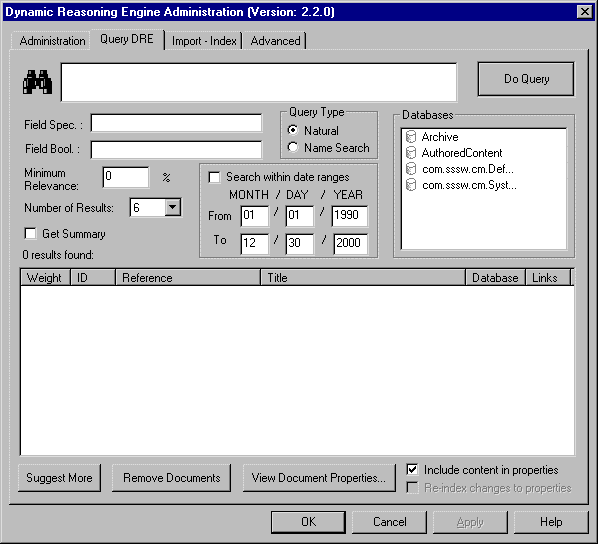598x544 pixels.
Task: Close the Dynamic Reasoning Engine Administration window
Action: [584, 12]
